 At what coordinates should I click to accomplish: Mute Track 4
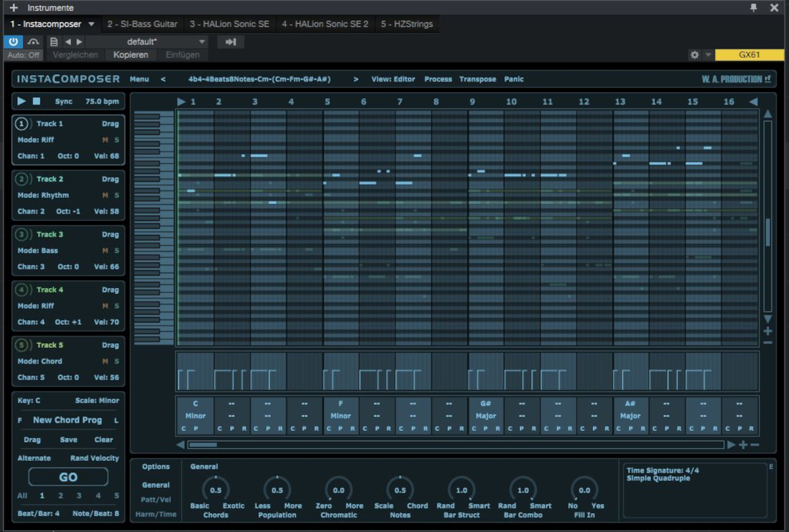(105, 306)
